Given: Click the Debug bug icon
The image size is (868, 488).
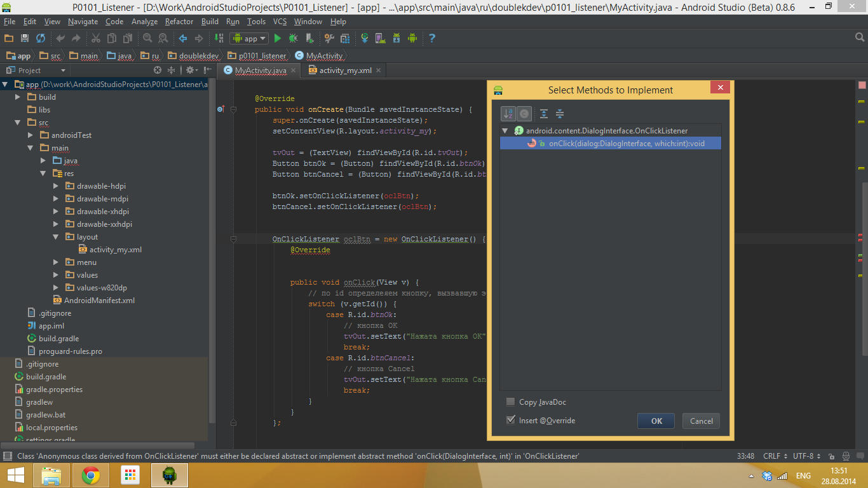Looking at the screenshot, I should [x=293, y=38].
